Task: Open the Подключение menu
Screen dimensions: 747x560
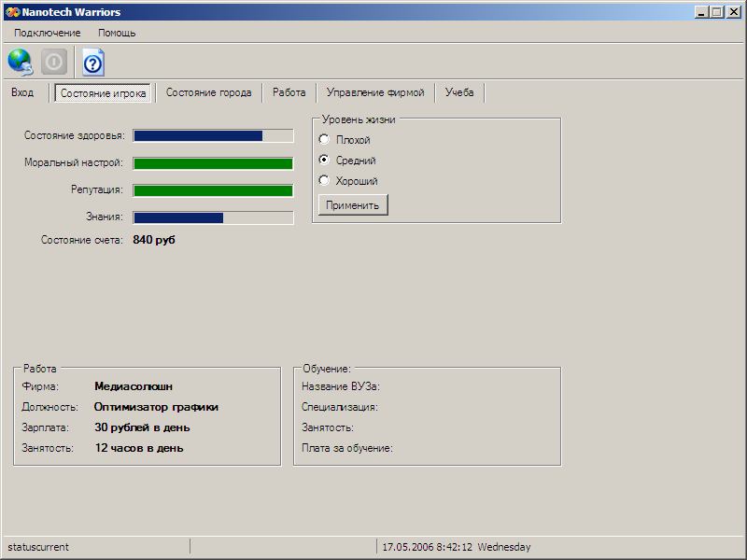Action: coord(48,33)
